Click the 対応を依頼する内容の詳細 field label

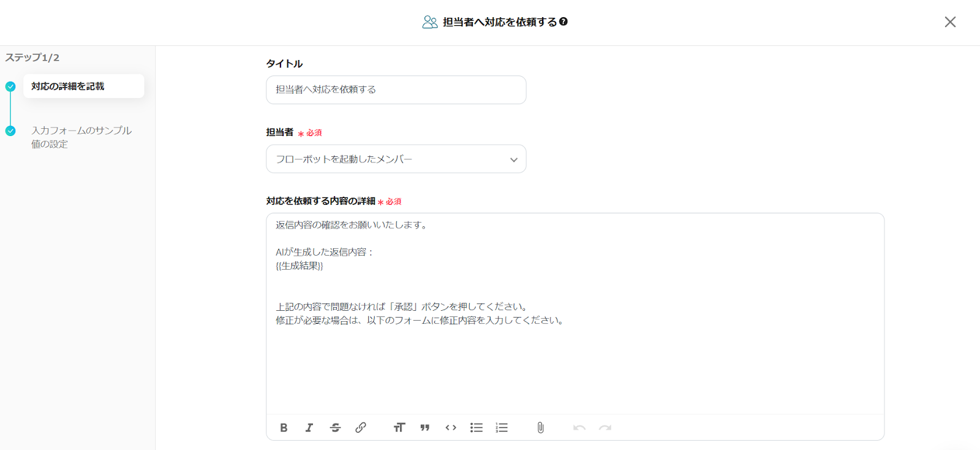point(321,200)
